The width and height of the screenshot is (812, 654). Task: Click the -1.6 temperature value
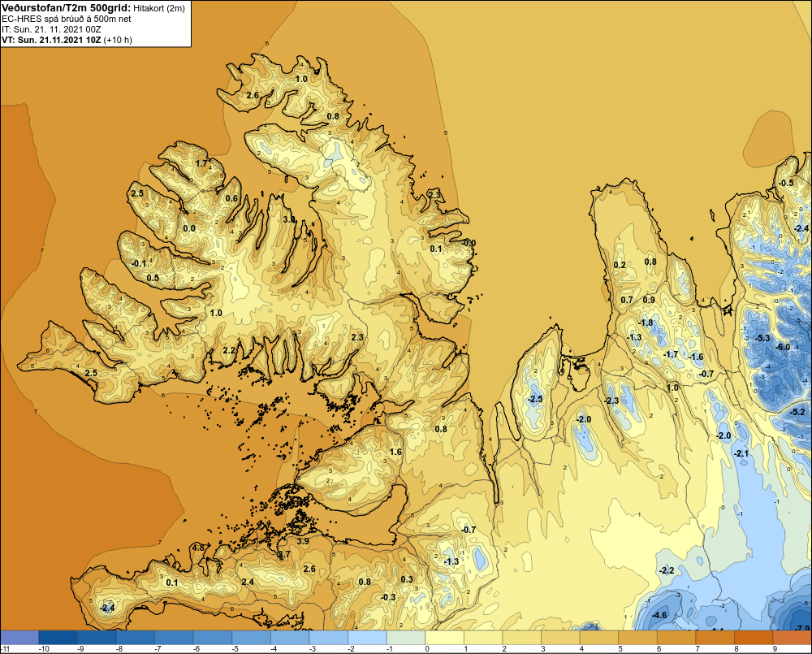(697, 357)
